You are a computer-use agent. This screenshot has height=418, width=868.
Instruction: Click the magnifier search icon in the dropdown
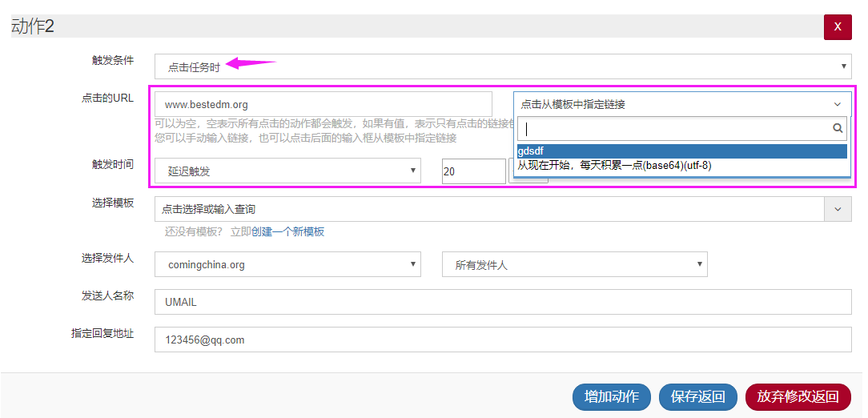[x=838, y=128]
